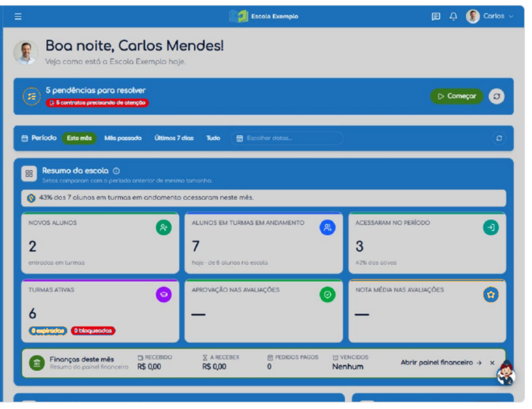Click the red contratos attention badge
The width and height of the screenshot is (532, 409).
(x=97, y=103)
